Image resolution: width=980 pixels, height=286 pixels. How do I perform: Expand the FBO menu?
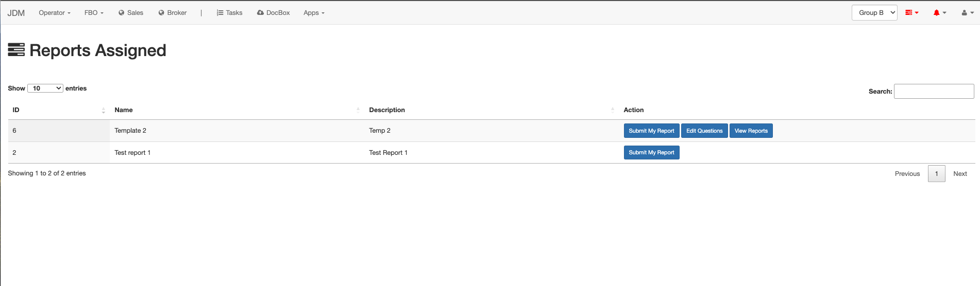pos(94,13)
